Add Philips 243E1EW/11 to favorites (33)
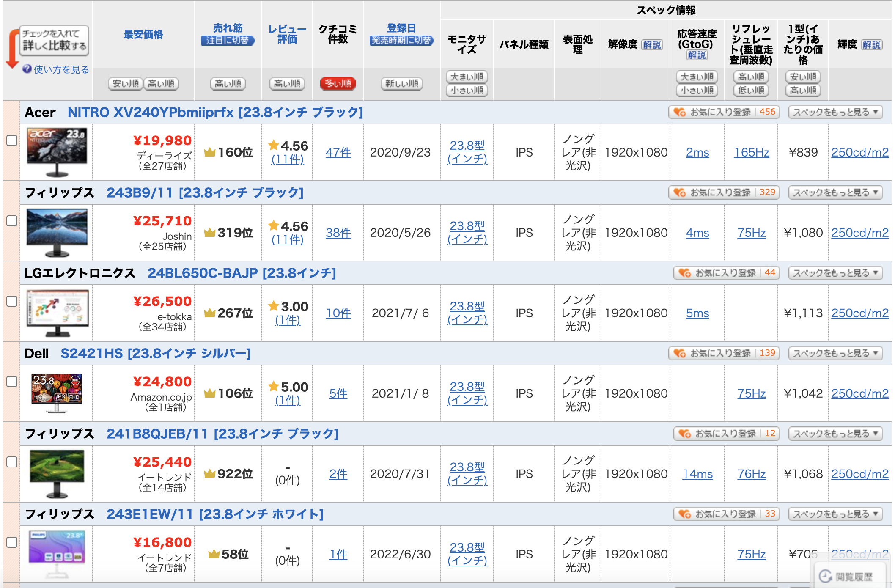895x588 pixels. pyautogui.click(x=726, y=514)
